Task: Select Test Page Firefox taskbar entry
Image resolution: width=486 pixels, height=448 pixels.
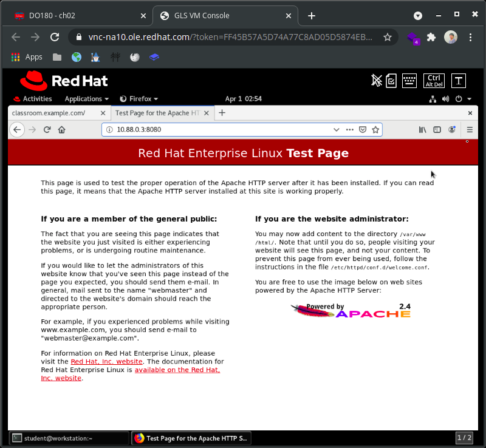Action: coord(191,438)
